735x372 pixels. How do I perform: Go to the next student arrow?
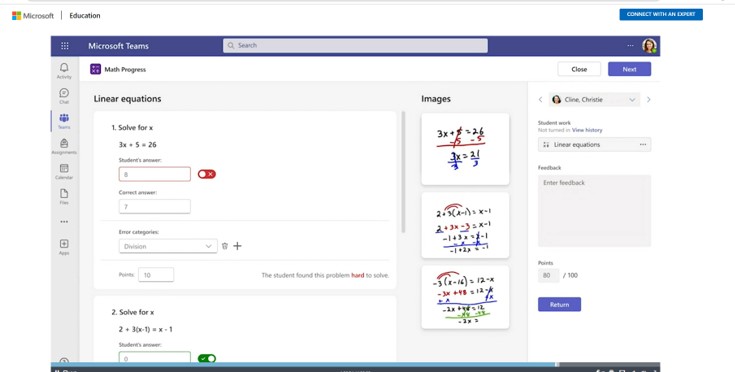click(x=648, y=99)
